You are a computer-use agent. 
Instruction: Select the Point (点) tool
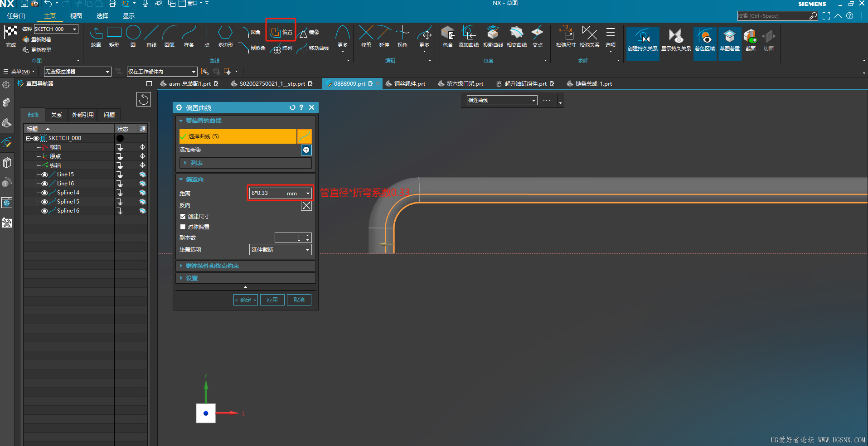207,37
